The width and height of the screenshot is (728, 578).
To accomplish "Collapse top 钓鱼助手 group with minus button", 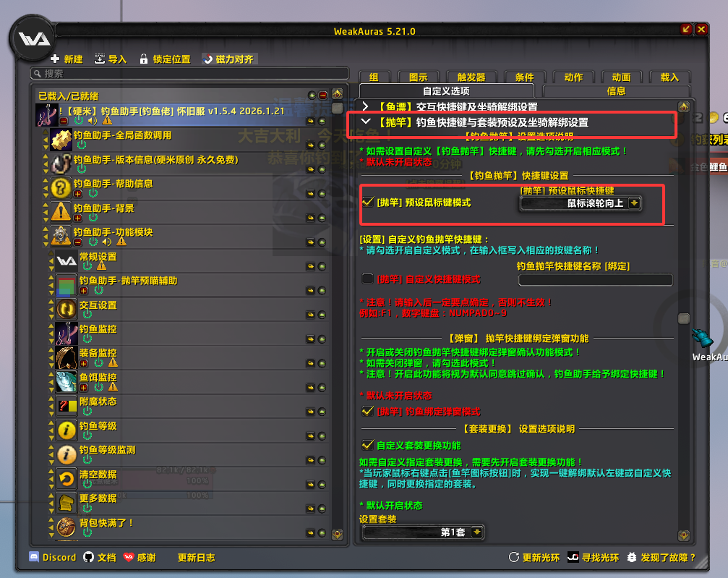I will pos(64,121).
